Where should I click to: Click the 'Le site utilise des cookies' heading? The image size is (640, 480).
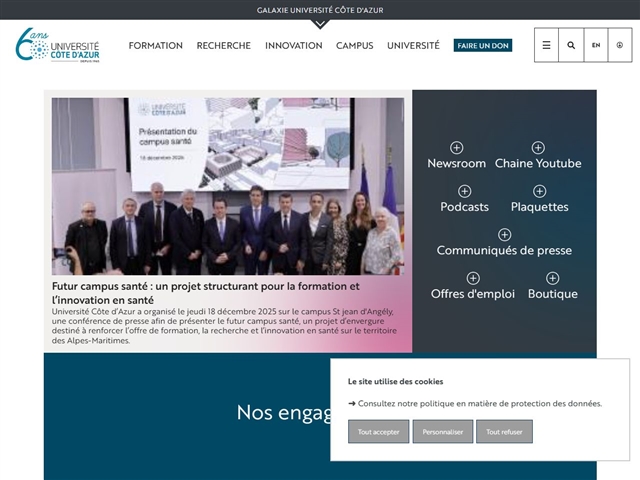click(396, 382)
